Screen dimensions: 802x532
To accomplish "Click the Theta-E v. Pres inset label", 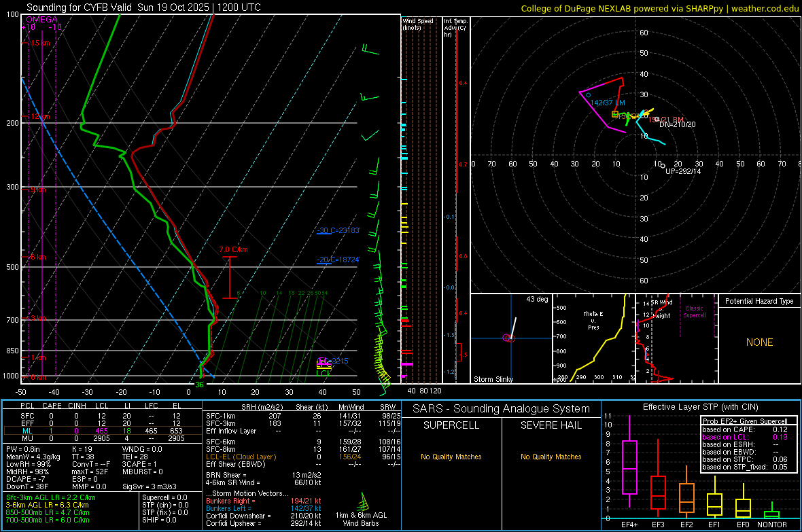I will point(593,320).
